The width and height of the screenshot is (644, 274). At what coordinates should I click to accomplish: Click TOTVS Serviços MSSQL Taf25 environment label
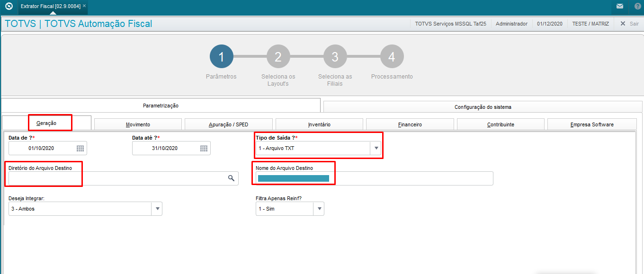click(x=450, y=24)
